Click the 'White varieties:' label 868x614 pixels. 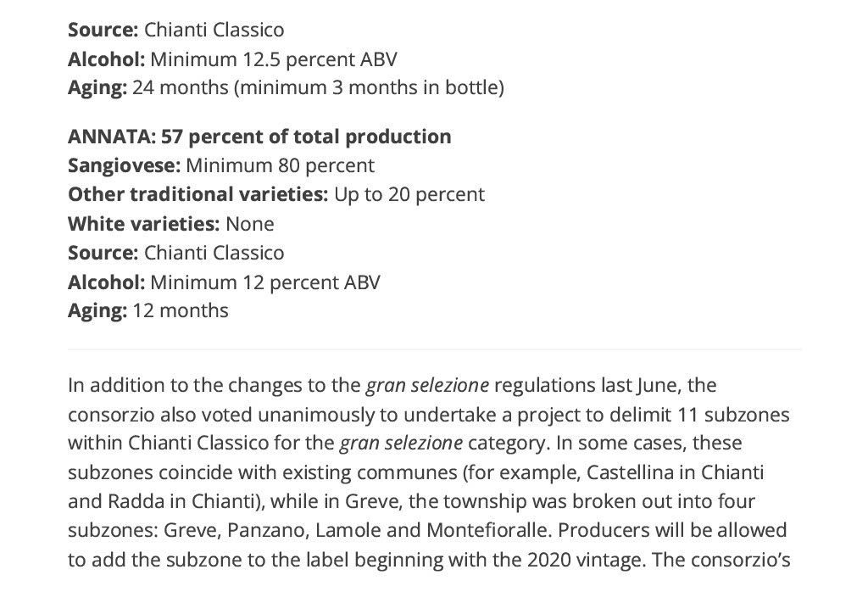point(144,224)
